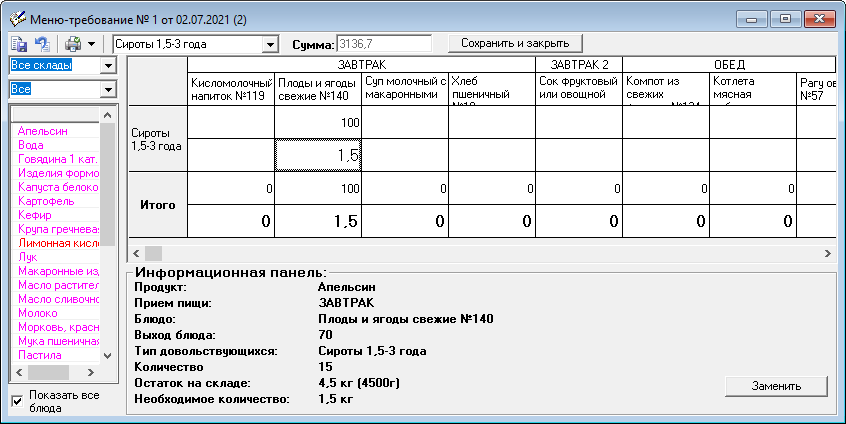Click the 'Заменить' button
The image size is (846, 424).
[777, 386]
